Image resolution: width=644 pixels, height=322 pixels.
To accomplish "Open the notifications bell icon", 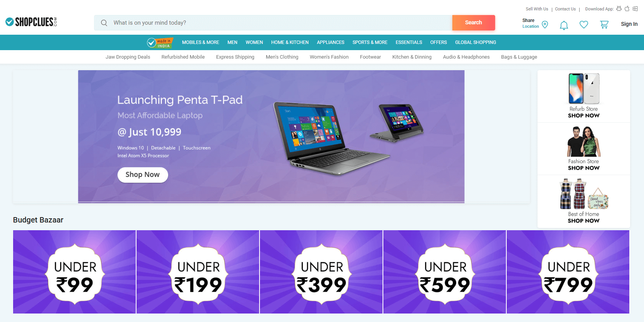I will click(564, 25).
